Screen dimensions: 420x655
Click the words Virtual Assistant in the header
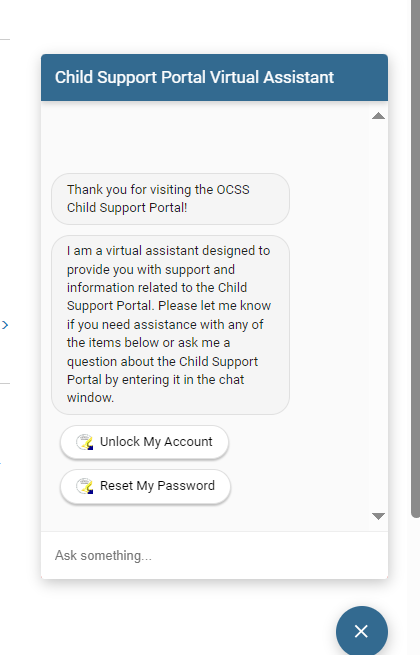[x=272, y=77]
